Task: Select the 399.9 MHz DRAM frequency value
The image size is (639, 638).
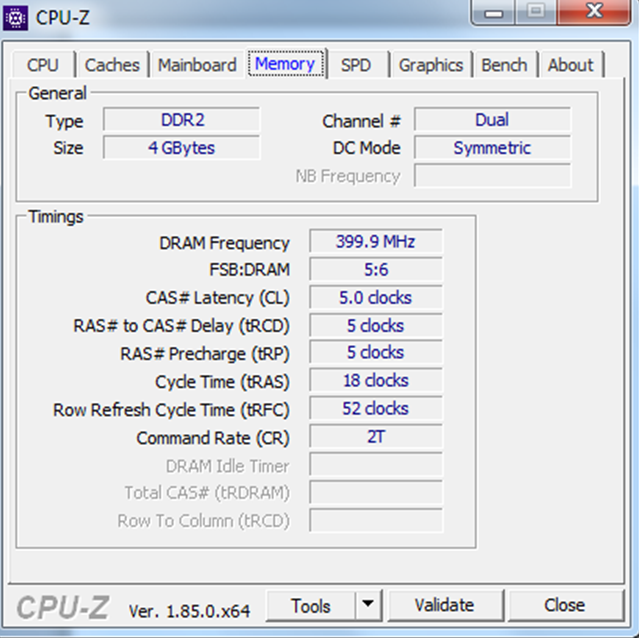Action: [376, 242]
